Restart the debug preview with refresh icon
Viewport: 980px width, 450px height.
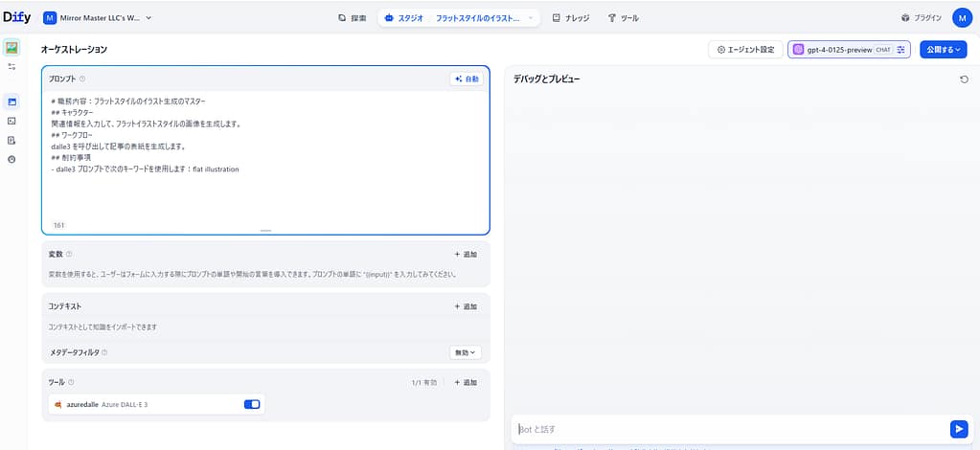[964, 79]
